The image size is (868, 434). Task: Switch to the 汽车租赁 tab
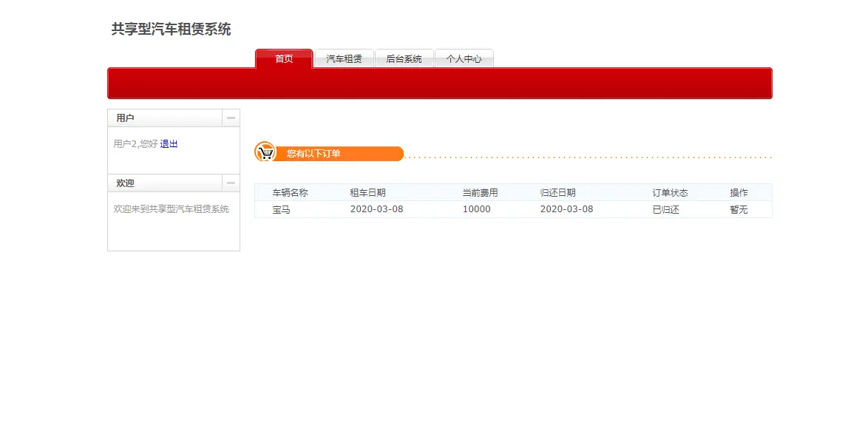pyautogui.click(x=345, y=58)
